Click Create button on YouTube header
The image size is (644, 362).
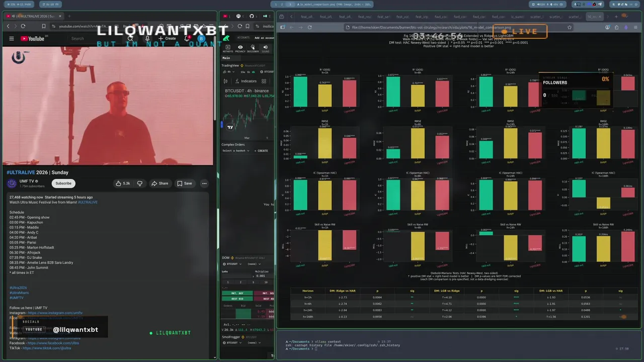[167, 38]
